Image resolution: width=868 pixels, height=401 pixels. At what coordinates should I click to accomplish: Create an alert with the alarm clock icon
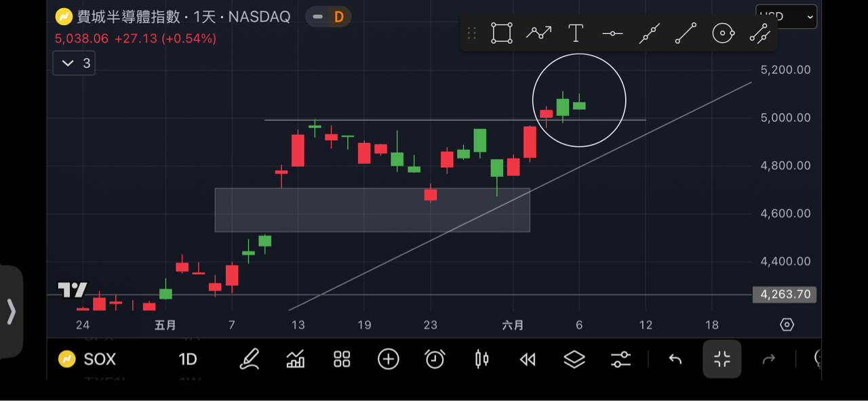(435, 359)
